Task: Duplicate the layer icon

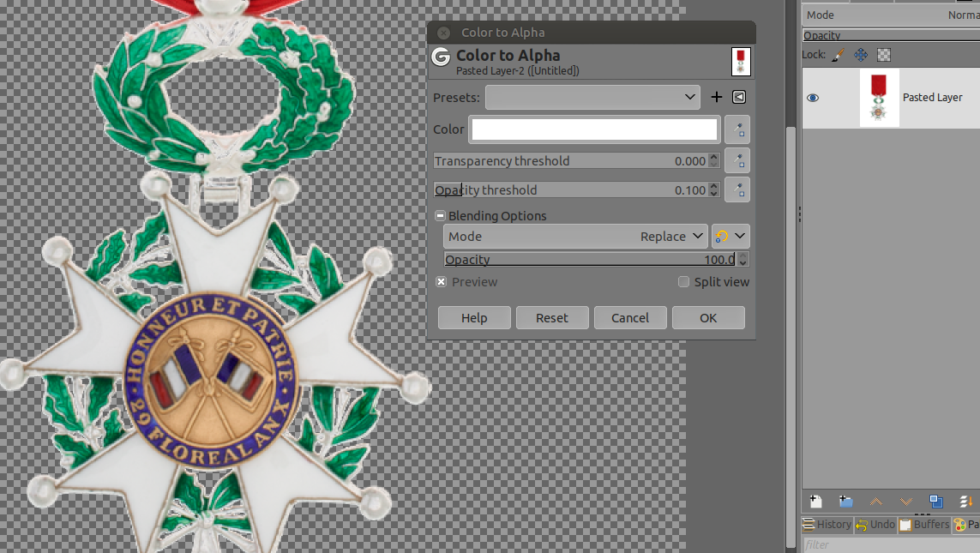Action: tap(936, 502)
